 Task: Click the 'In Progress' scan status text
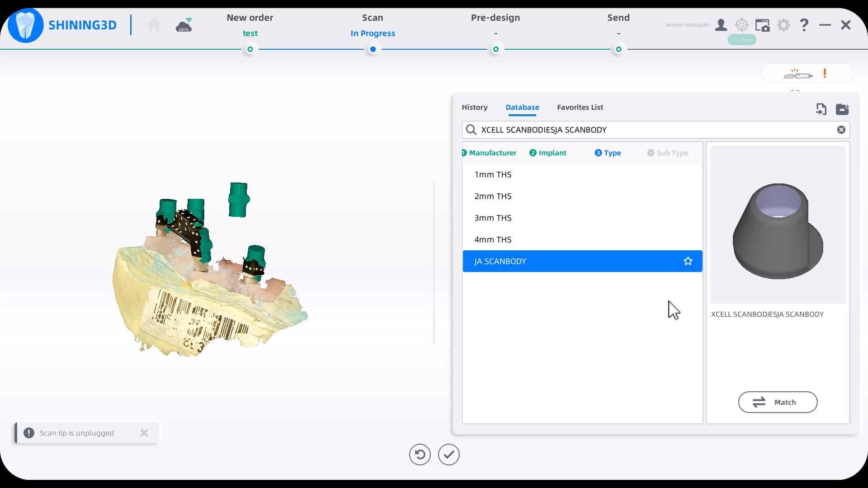373,33
